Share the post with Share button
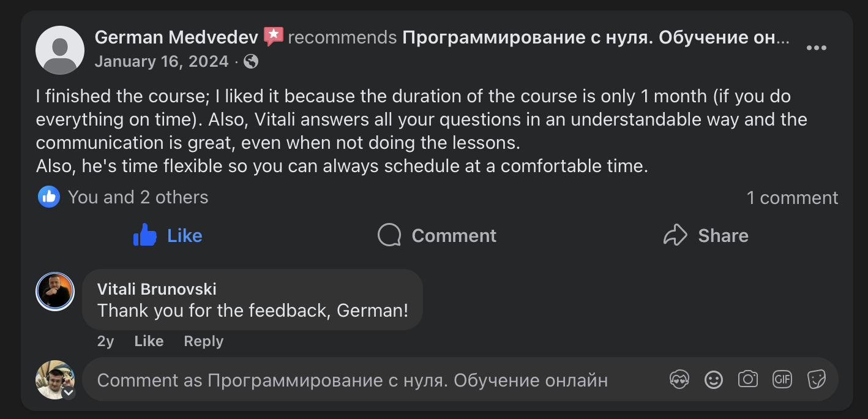 click(x=706, y=235)
